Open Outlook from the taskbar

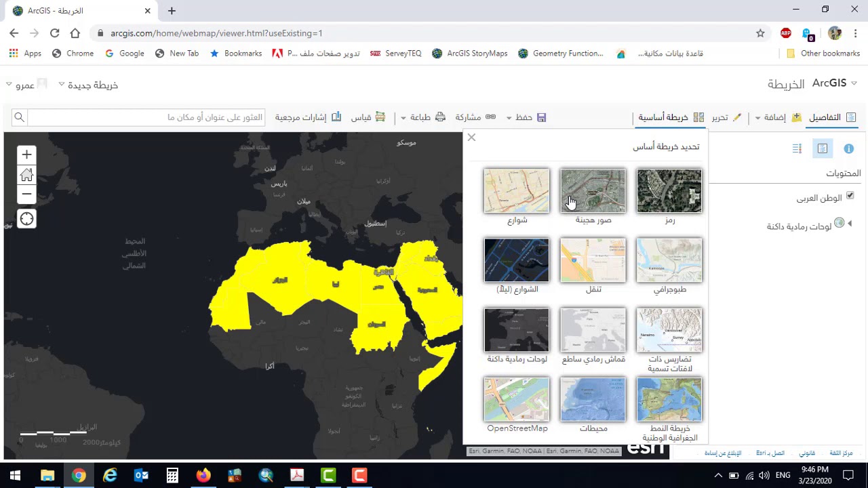click(x=141, y=476)
